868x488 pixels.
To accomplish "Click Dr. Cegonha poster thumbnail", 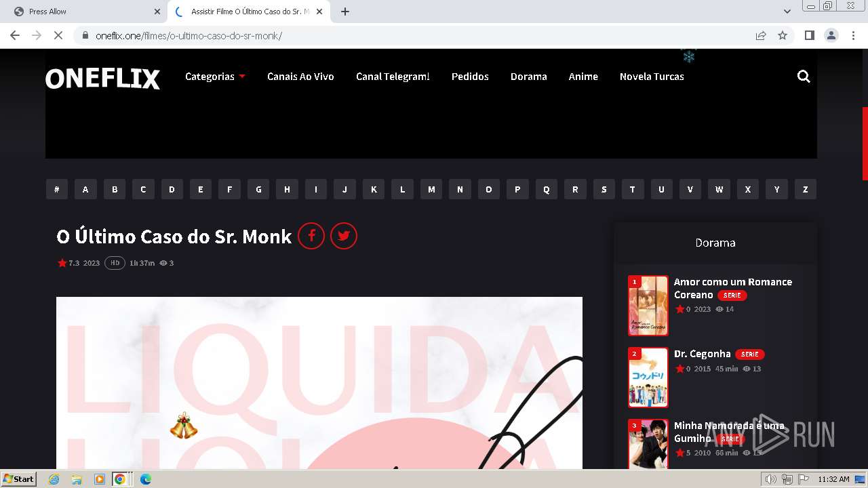I will coord(648,378).
